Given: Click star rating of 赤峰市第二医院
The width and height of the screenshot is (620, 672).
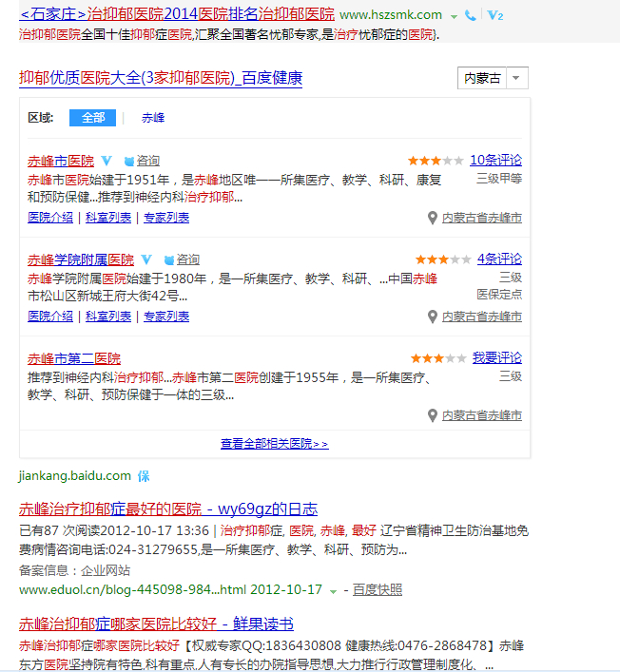Looking at the screenshot, I should click(x=438, y=358).
